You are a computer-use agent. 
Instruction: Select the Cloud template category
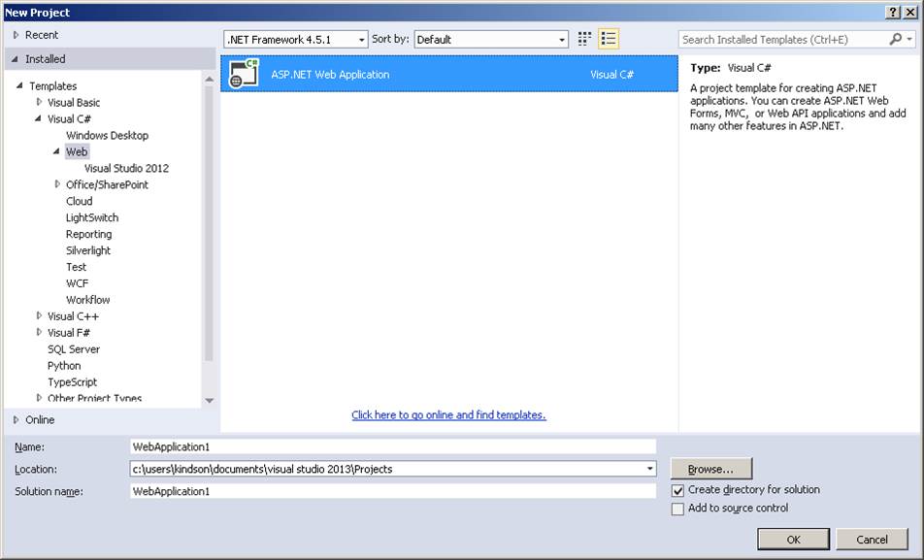click(x=80, y=201)
